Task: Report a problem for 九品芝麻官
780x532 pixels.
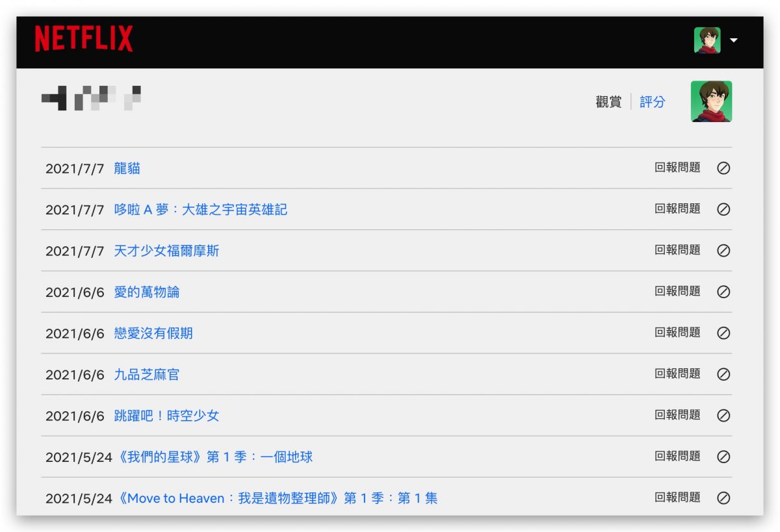Action: point(677,374)
